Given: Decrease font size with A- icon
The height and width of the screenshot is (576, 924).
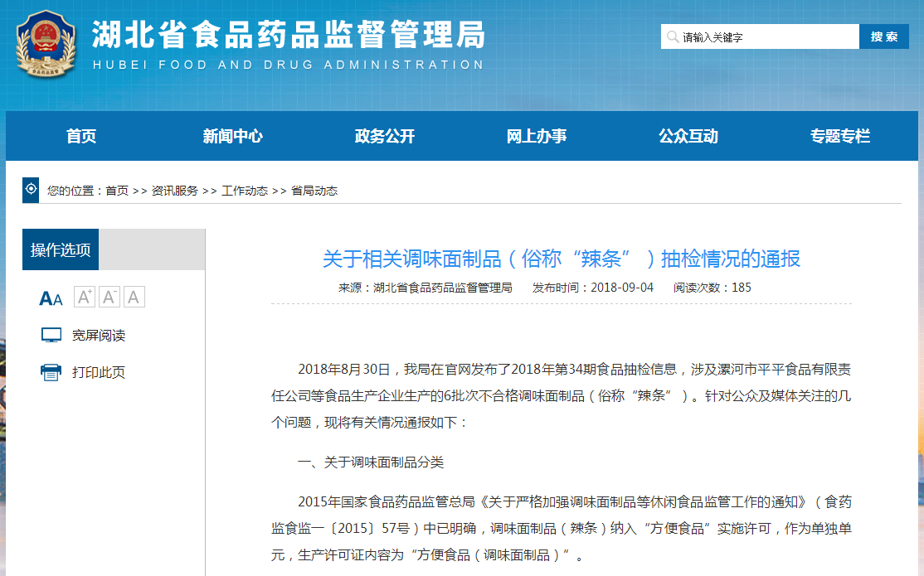Looking at the screenshot, I should [x=109, y=297].
